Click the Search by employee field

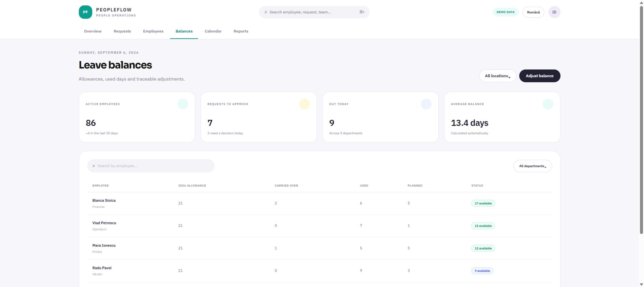click(151, 166)
